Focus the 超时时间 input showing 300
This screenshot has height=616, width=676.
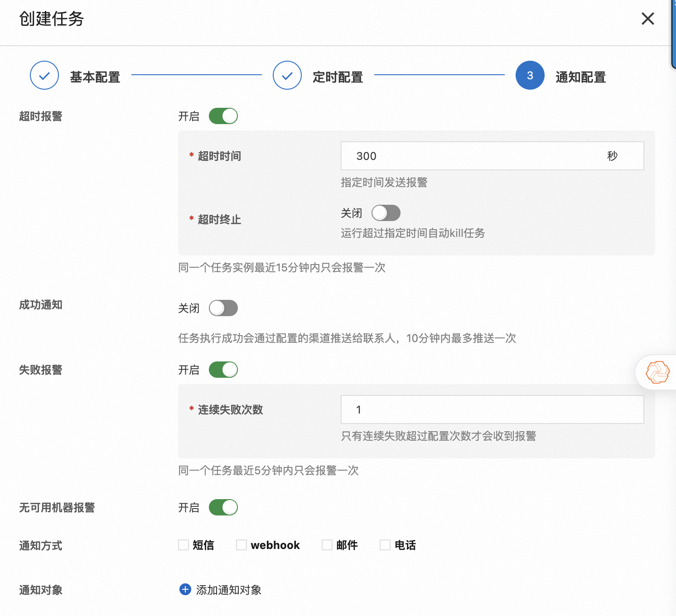click(x=493, y=156)
